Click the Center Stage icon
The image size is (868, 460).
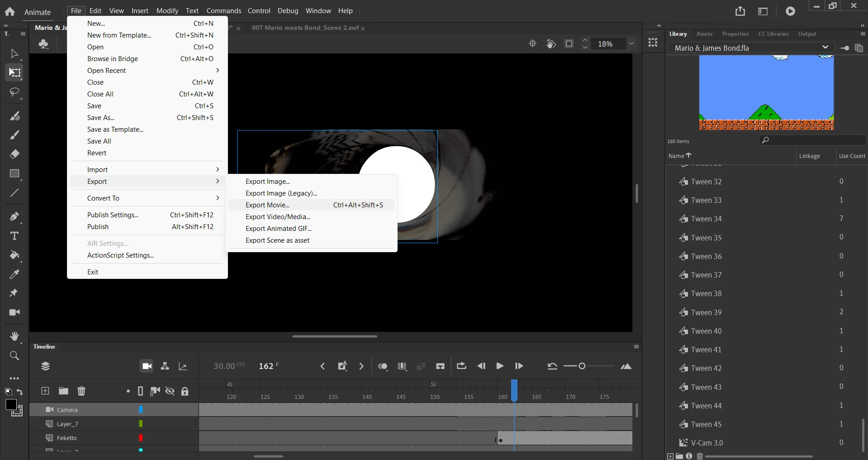tap(532, 43)
